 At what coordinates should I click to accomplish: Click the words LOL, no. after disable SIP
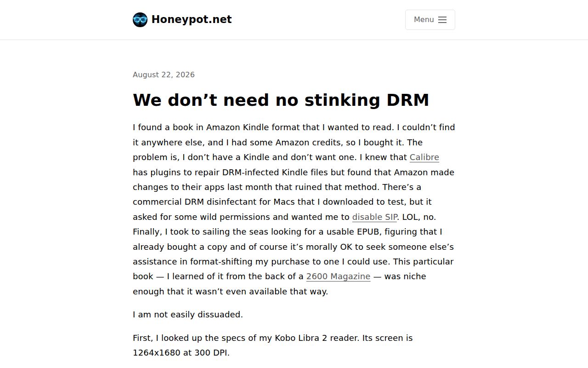[419, 217]
